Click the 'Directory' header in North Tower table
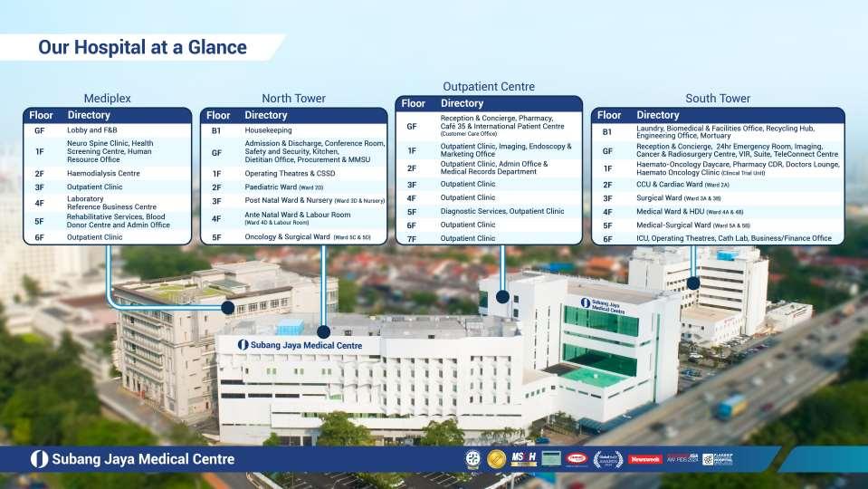Screen dimensions: 868x489 (266, 115)
